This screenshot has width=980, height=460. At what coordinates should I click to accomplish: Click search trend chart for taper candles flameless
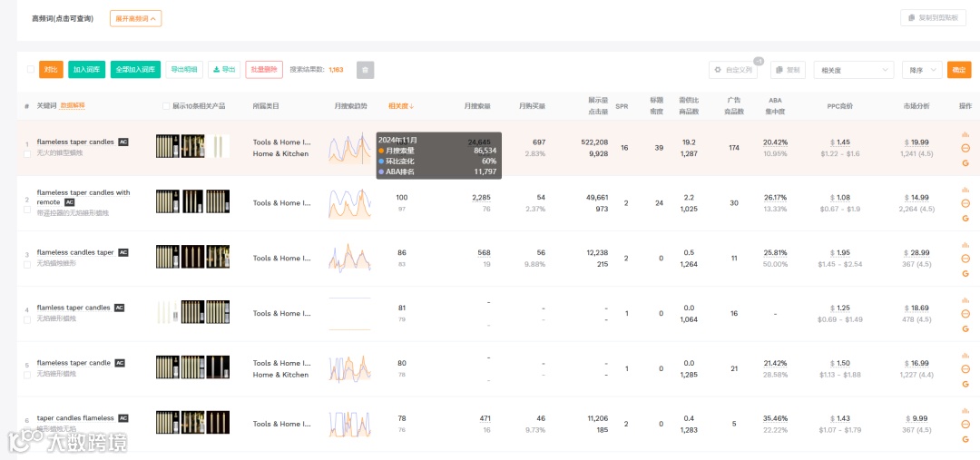tap(350, 424)
